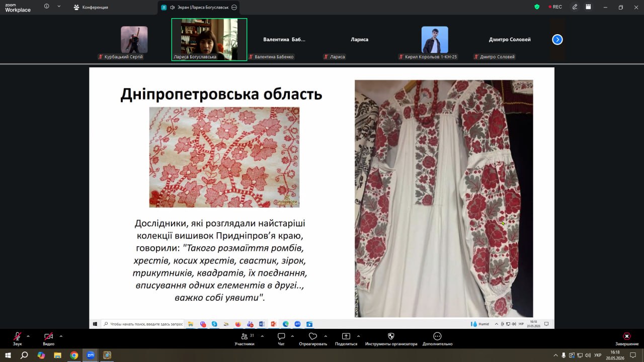Open the Участники participants panel

pos(245,339)
